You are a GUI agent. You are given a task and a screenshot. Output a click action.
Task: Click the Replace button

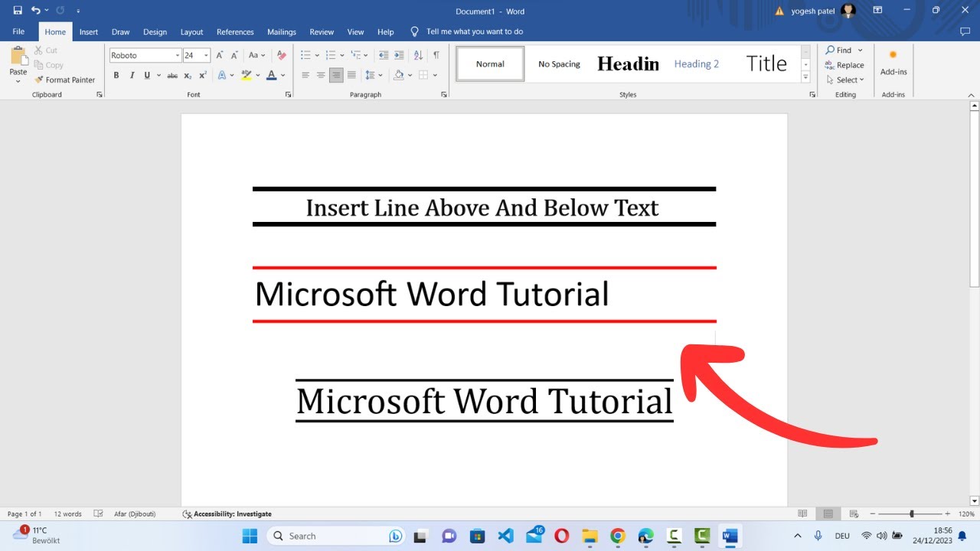coord(844,65)
